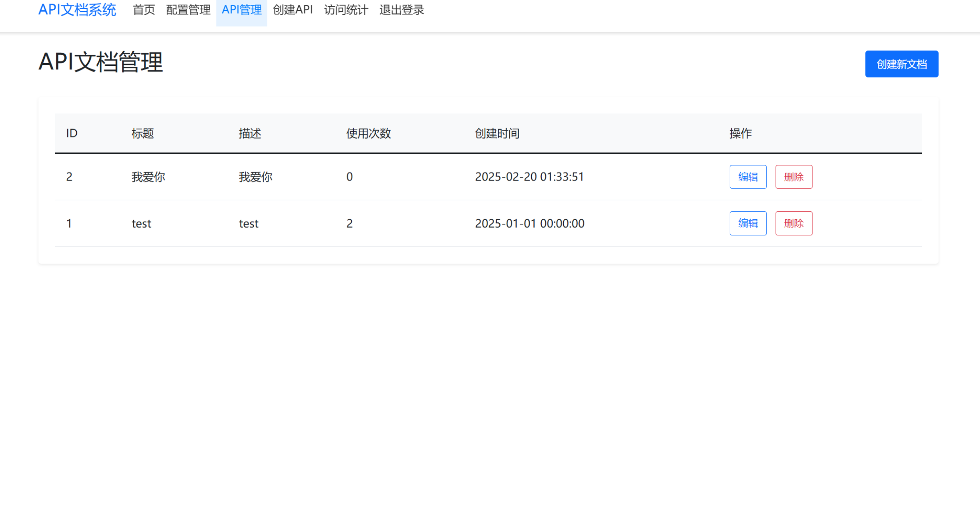Switch to the 配置管理 section
Viewport: 980px width, 515px height.
(188, 10)
